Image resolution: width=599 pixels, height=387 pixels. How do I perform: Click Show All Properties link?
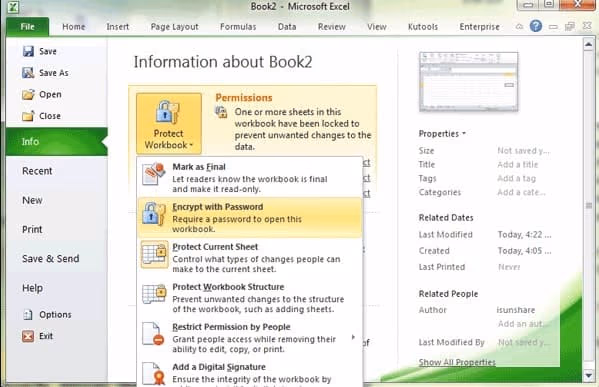(457, 362)
